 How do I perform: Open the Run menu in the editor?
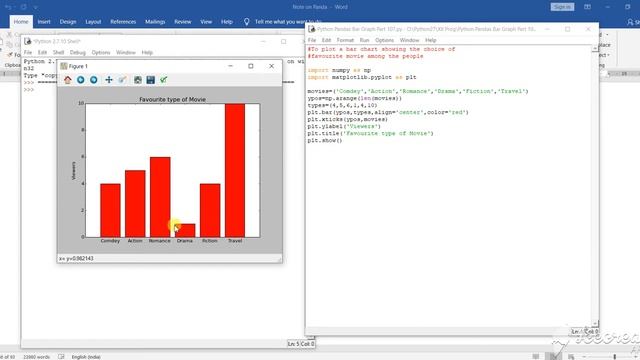364,40
